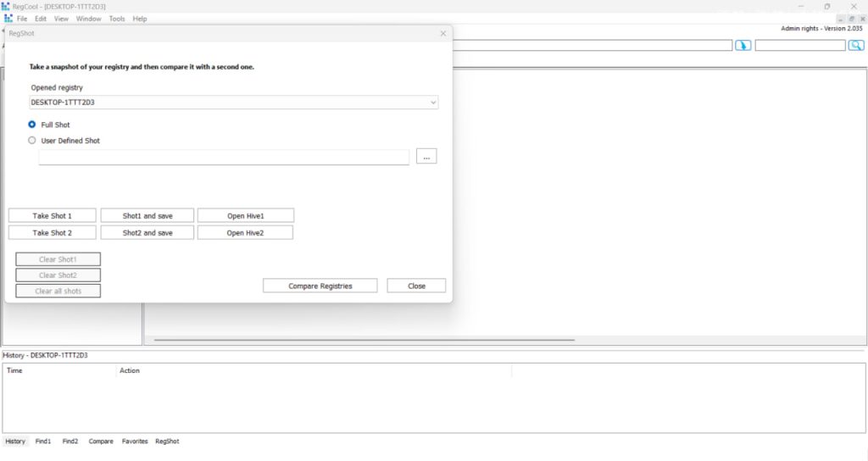Switch to the Favorites tab
Image resolution: width=868 pixels, height=461 pixels.
(x=135, y=442)
